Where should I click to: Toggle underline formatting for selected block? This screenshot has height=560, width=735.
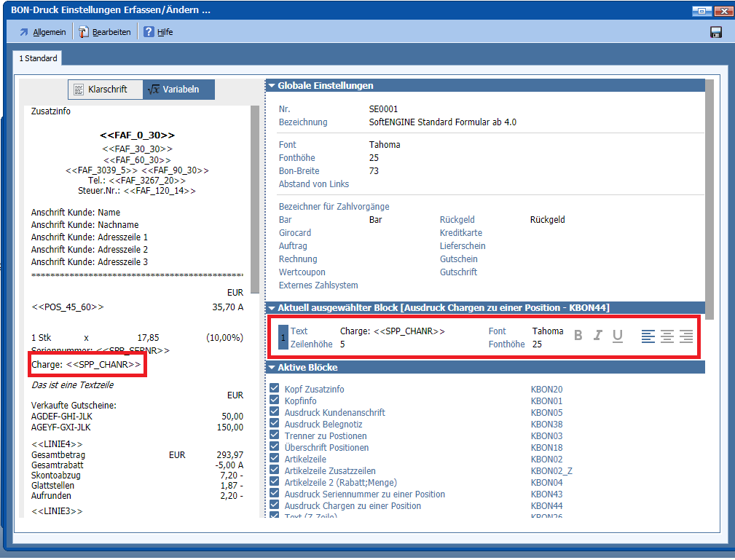pos(618,336)
